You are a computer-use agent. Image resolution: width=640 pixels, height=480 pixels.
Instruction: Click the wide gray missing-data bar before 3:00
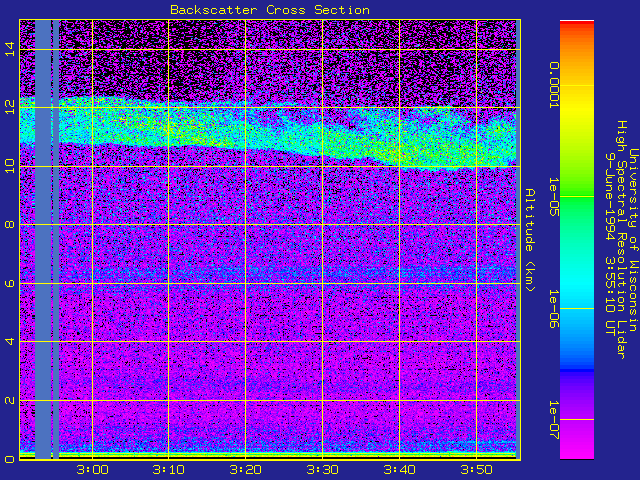[x=43, y=239]
